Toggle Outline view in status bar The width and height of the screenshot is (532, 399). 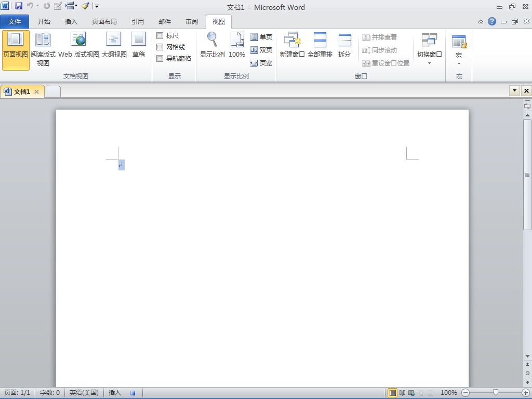pos(421,393)
